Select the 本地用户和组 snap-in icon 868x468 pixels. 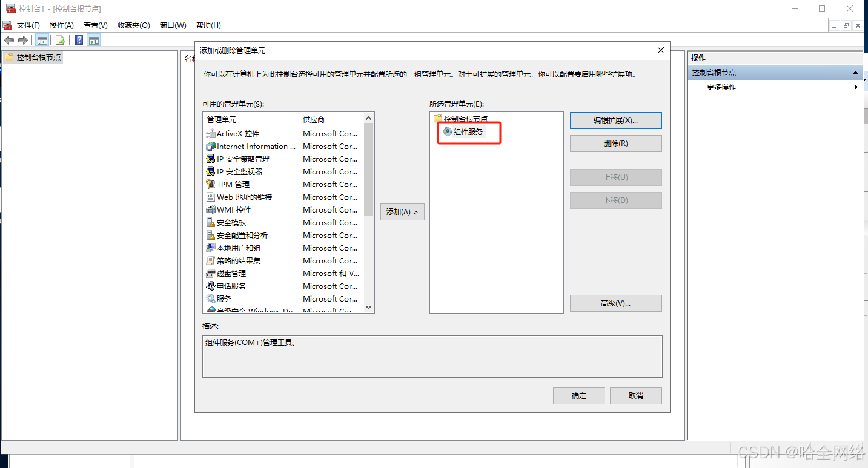(211, 248)
